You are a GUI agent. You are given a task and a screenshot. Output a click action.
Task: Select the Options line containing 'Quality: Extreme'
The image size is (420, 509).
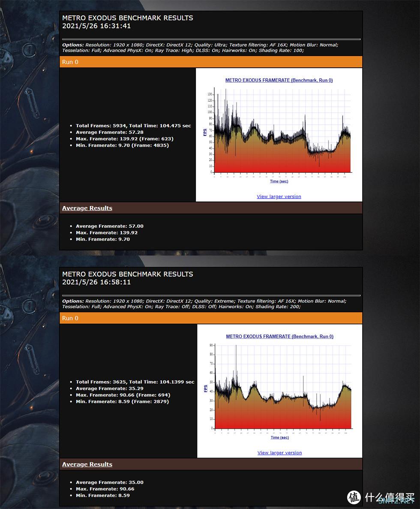coord(204,301)
